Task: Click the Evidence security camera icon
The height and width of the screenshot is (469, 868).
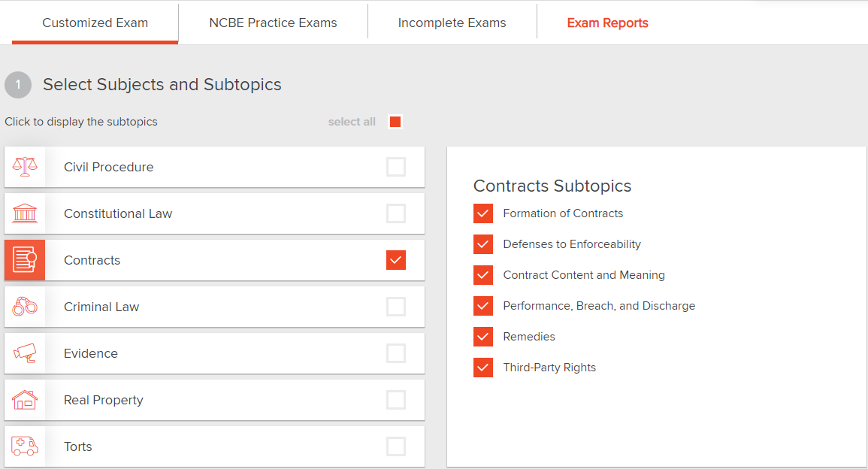Action: point(25,353)
